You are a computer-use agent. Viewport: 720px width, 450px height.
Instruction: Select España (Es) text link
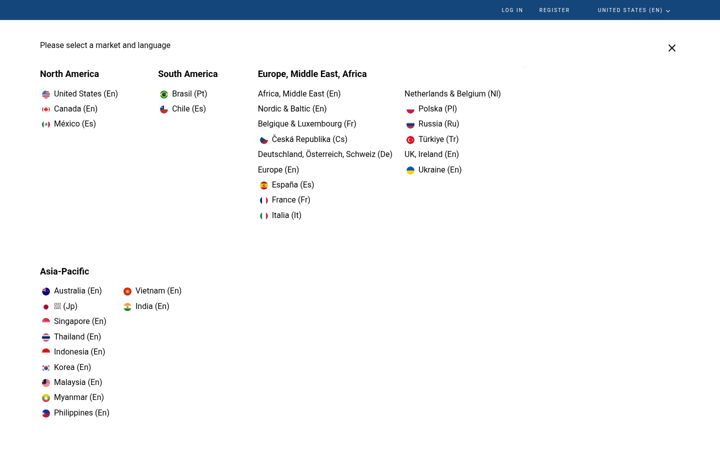(293, 185)
